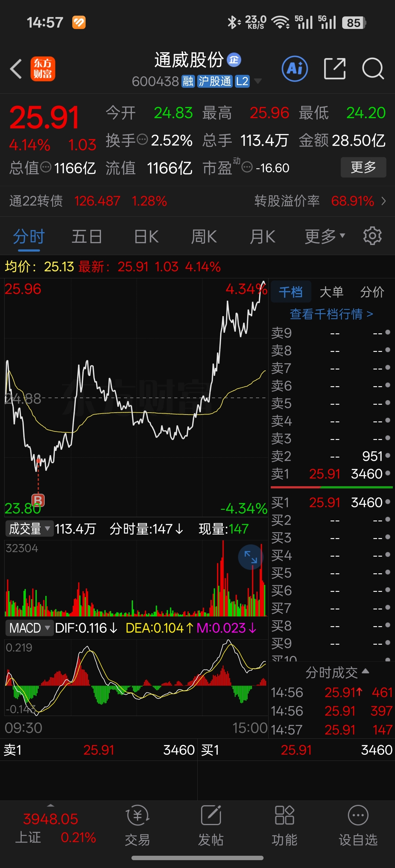395x868 pixels.
Task: Open the search magnifier icon
Action: coord(373,69)
